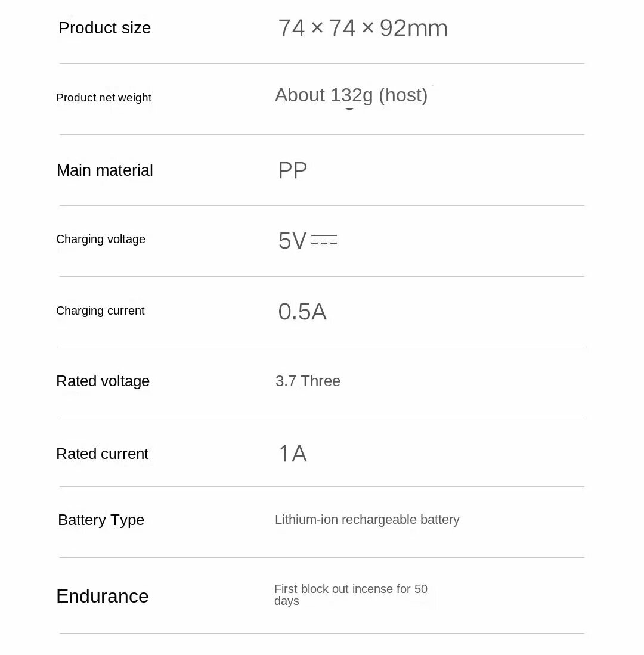
Task: Select the '3.7 Three' value text
Action: tap(308, 381)
